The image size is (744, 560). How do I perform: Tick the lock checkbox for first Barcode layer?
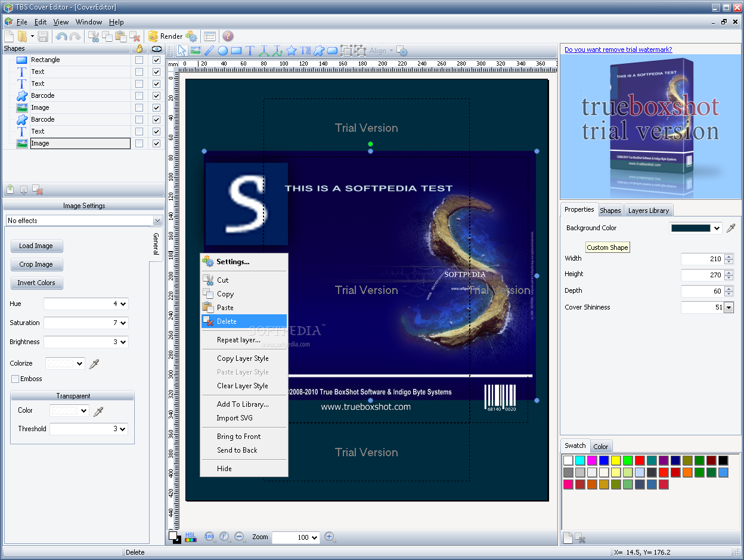[x=139, y=95]
